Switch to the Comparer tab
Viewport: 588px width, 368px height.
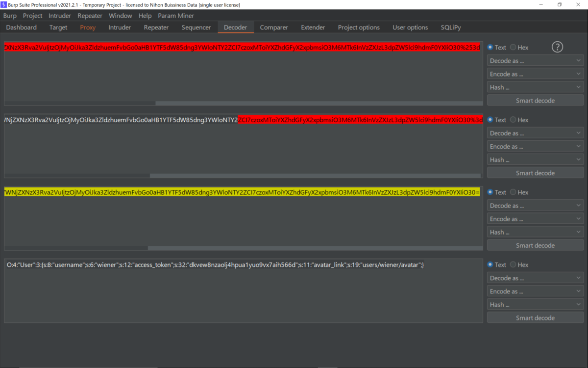[x=274, y=27]
